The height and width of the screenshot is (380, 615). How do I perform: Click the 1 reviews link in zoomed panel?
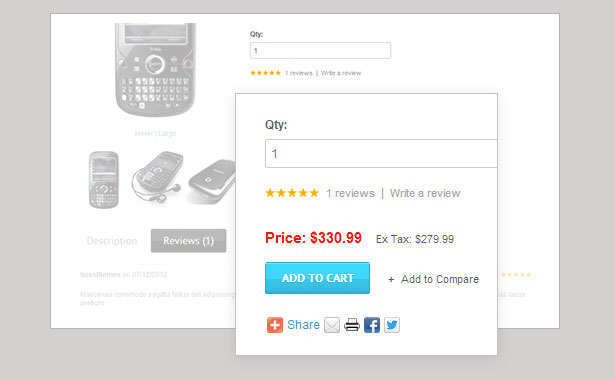[x=351, y=193]
